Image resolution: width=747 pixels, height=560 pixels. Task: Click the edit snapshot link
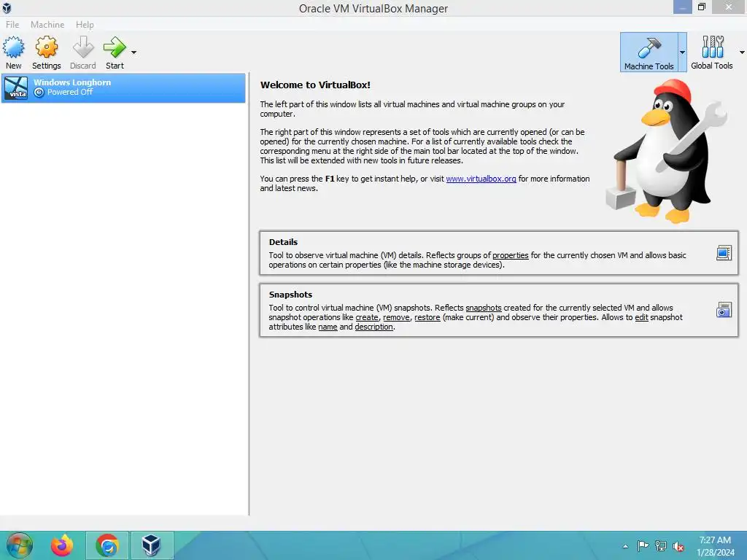pos(641,317)
